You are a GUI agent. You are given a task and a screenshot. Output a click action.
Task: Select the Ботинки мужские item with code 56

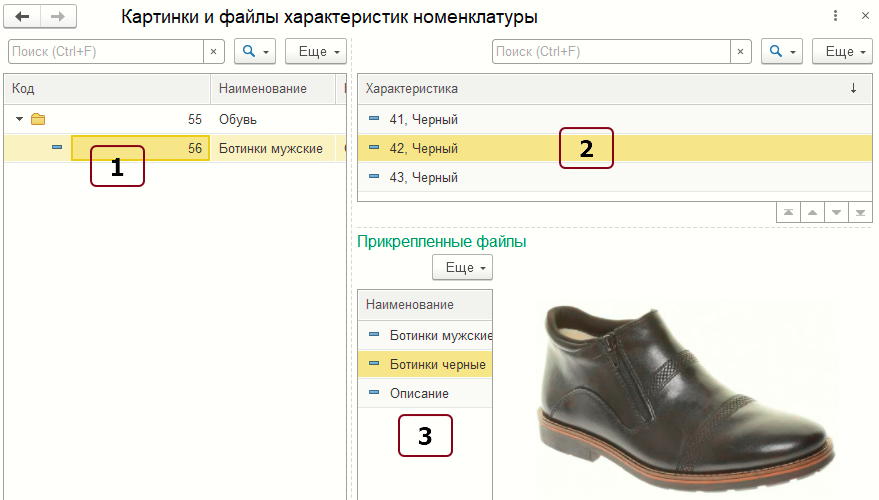pyautogui.click(x=270, y=148)
